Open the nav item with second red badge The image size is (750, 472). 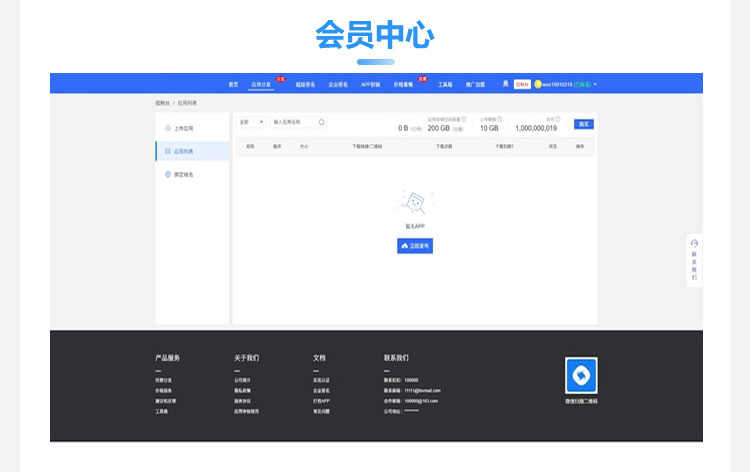click(x=403, y=85)
